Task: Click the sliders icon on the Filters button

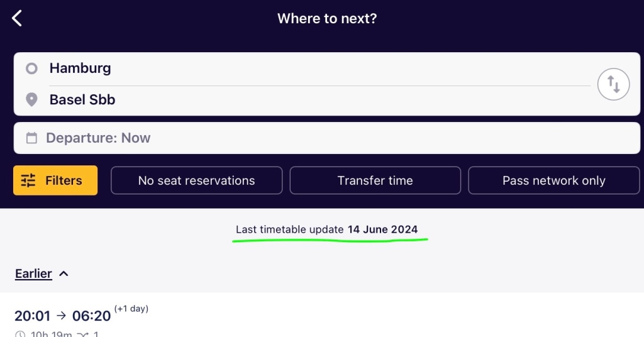Action: click(x=28, y=180)
